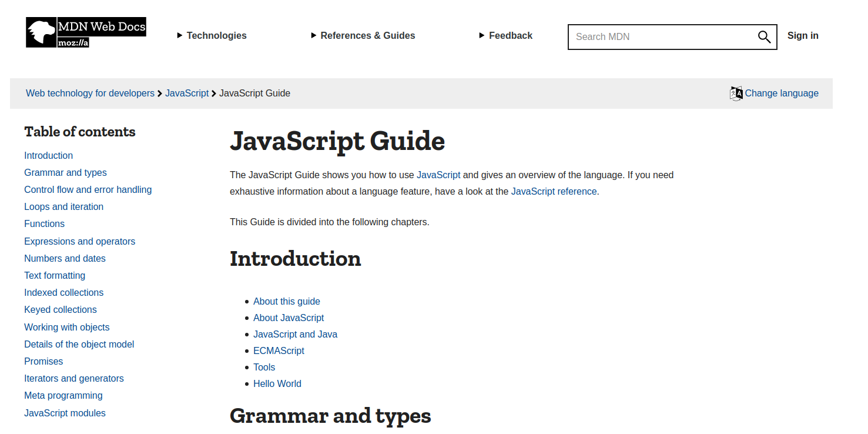Image resolution: width=868 pixels, height=434 pixels.
Task: Expand the Technologies menu
Action: (212, 36)
